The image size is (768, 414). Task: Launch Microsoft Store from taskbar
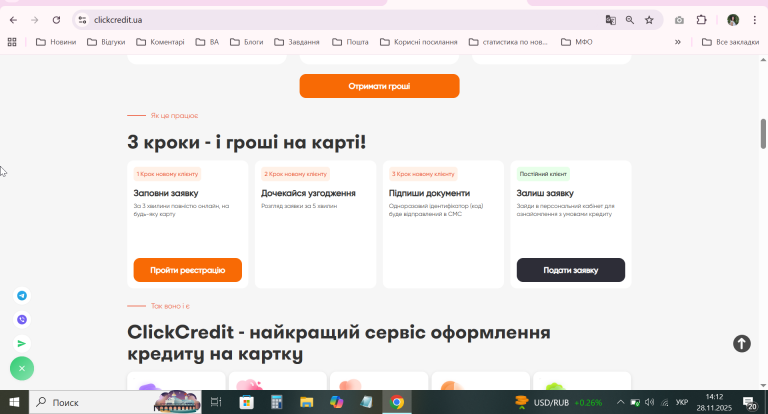tap(246, 402)
